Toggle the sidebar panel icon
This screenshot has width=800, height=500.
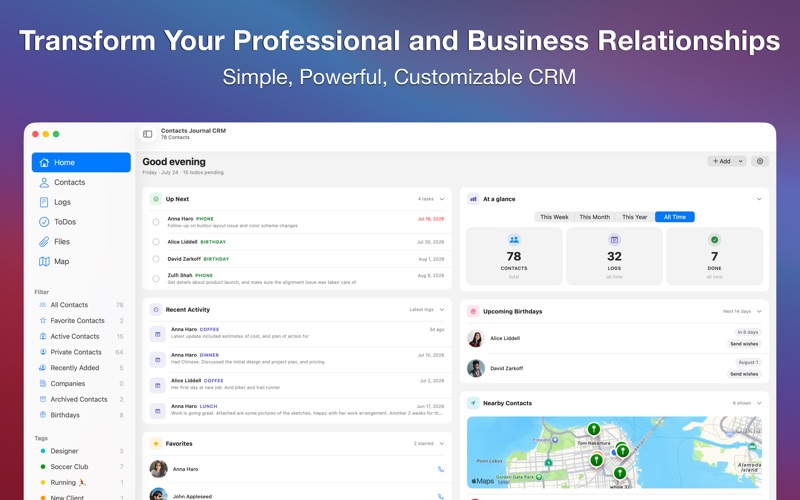coord(147,134)
